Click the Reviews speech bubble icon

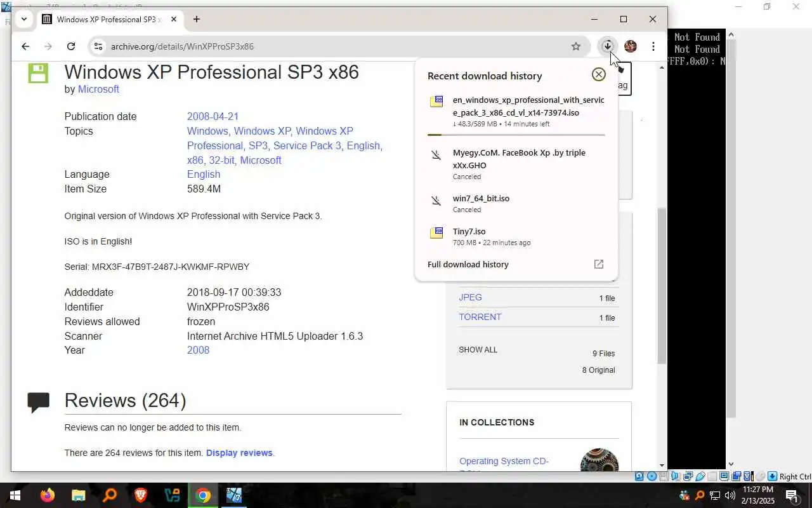39,403
